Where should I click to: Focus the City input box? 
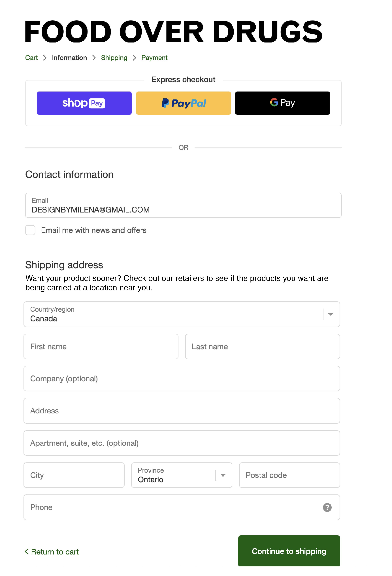click(74, 475)
